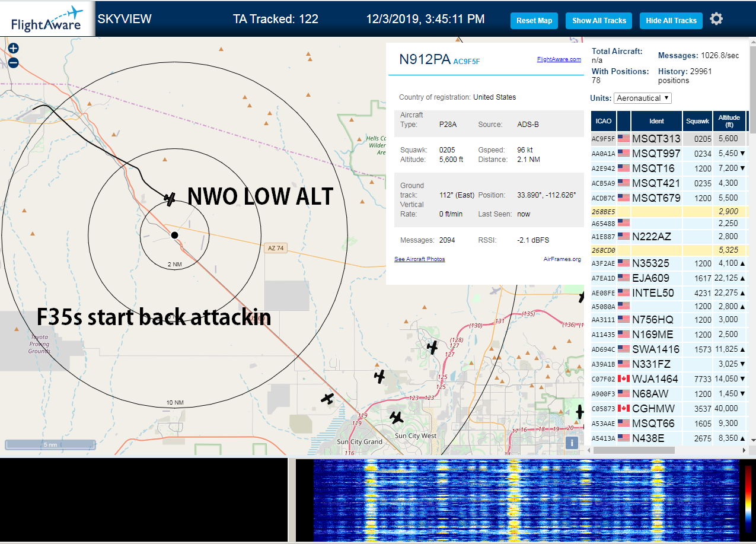Click the TA Tracked: 122 counter
756x544 pixels.
coord(276,19)
